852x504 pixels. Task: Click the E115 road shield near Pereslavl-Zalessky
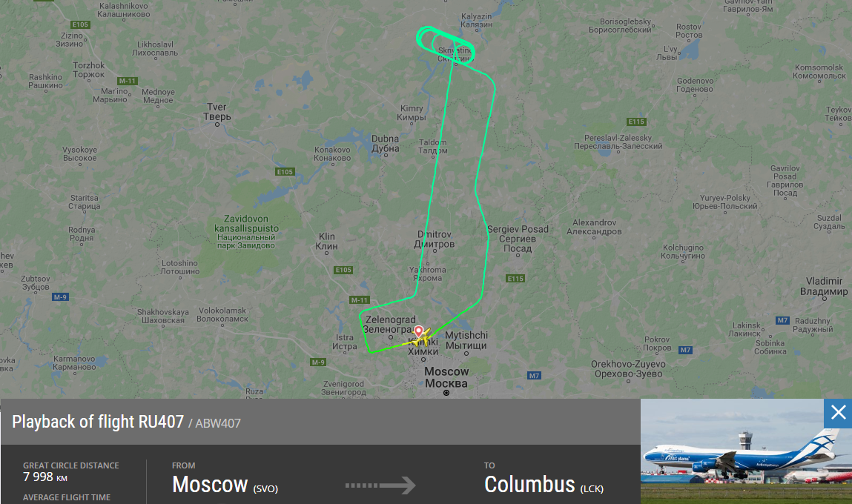[636, 122]
